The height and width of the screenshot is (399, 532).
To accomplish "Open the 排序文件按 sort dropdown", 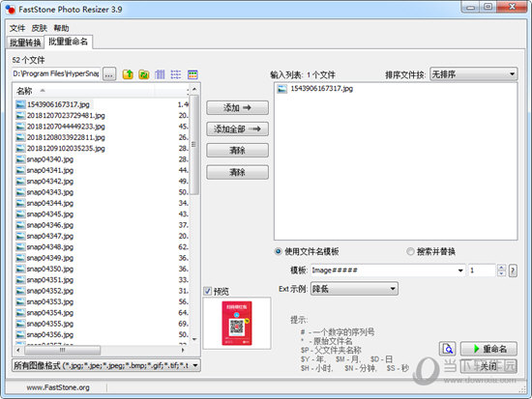I will click(x=474, y=74).
